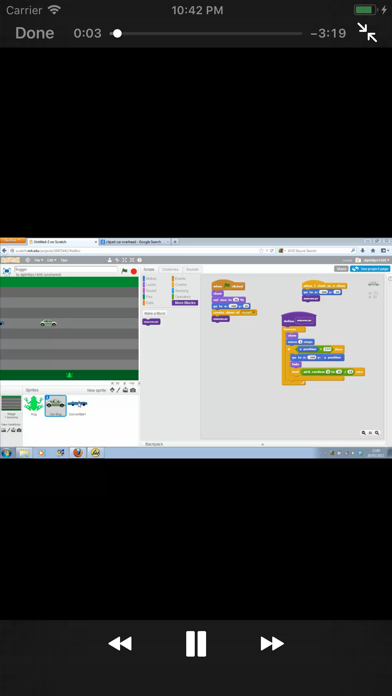This screenshot has height=696, width=392.
Task: Choose backdrop from library icon under Stage
Action: coord(4,430)
